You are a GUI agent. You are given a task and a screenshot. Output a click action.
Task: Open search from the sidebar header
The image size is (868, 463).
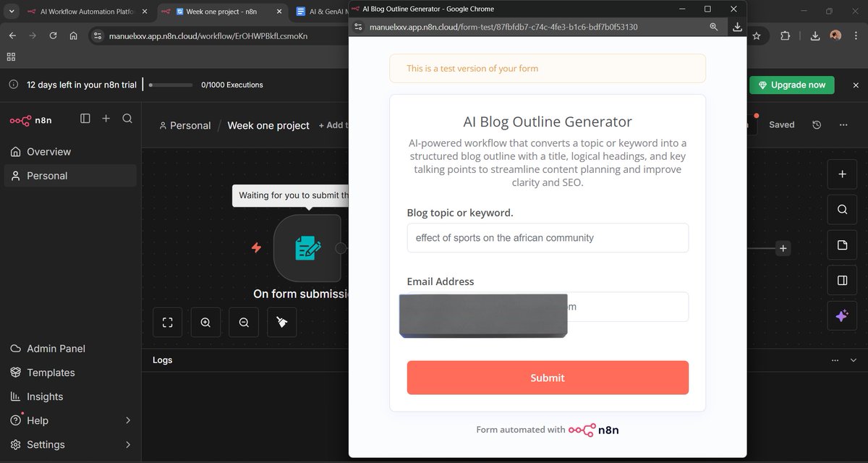[x=127, y=119]
